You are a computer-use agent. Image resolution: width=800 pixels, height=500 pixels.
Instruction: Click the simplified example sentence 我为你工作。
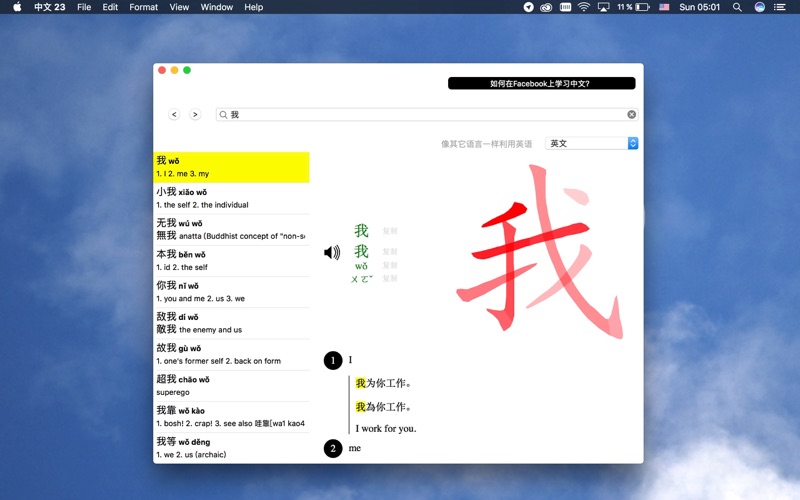coord(383,383)
